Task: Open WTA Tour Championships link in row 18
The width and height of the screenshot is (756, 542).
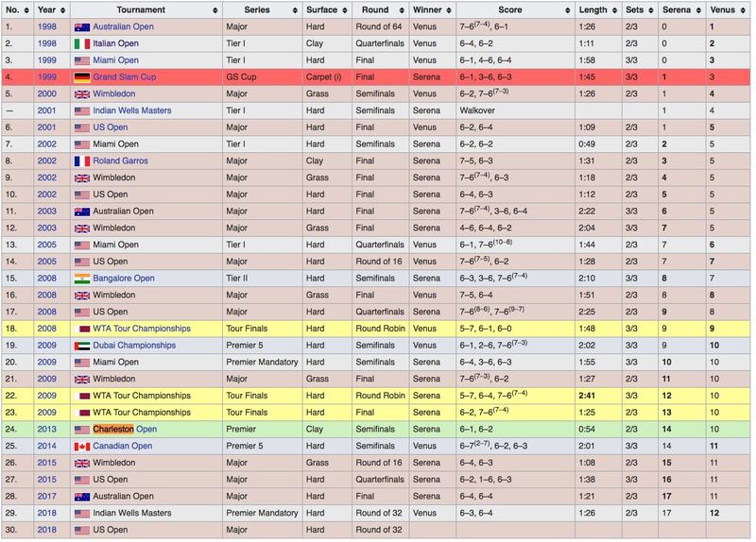Action: 142,329
